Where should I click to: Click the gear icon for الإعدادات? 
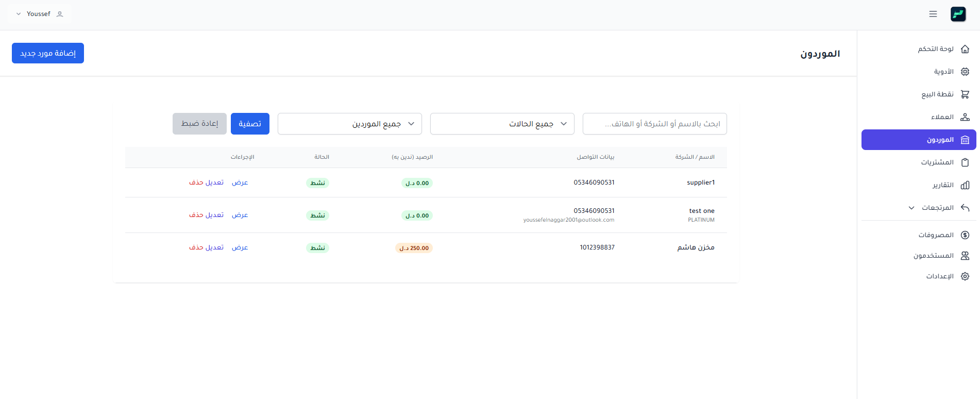coord(965,276)
